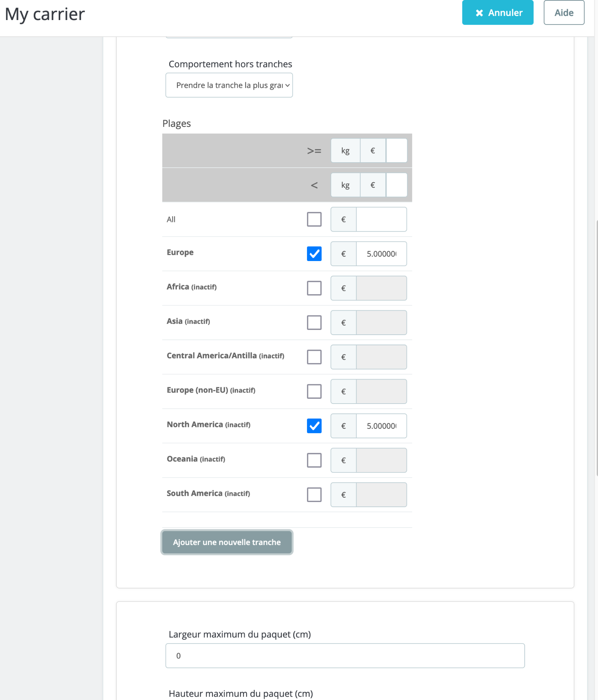The height and width of the screenshot is (700, 598).
Task: Click the Europe zone label
Action: (x=180, y=252)
